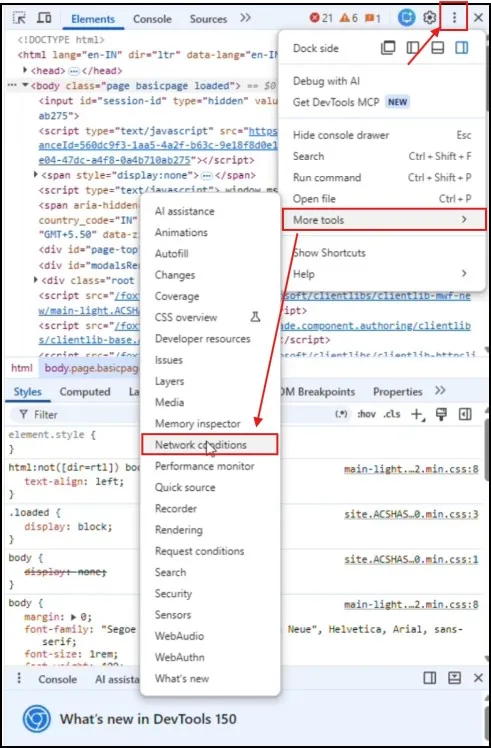Dock DevTools to the left
Viewport: 491px width, 748px height.
(x=413, y=48)
